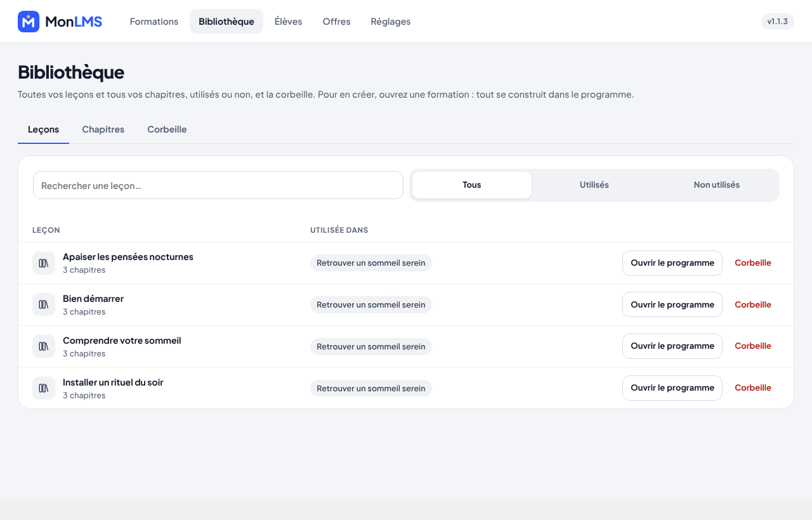Trash the Comprendre votre sommeil lesson
812x520 pixels.
753,346
